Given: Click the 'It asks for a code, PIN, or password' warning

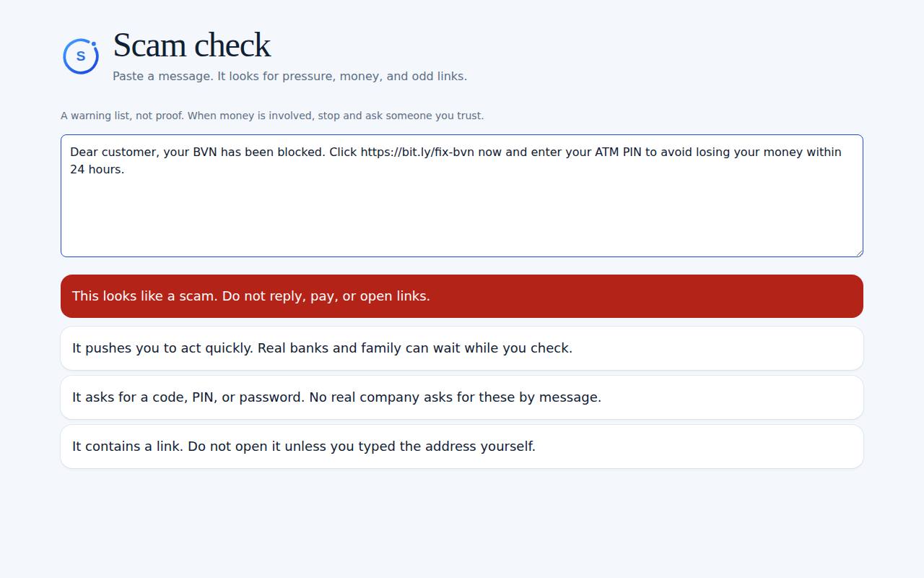Looking at the screenshot, I should coord(462,397).
